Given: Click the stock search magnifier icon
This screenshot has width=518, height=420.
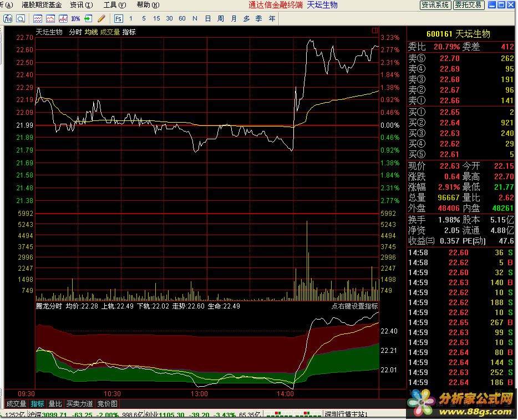Looking at the screenshot, I should tap(21, 19).
